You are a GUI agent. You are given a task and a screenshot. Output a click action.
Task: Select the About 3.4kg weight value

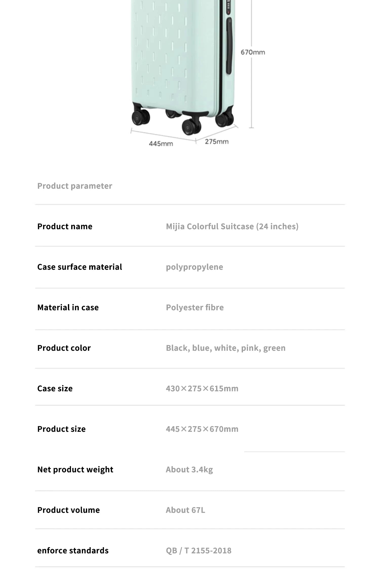pos(189,470)
